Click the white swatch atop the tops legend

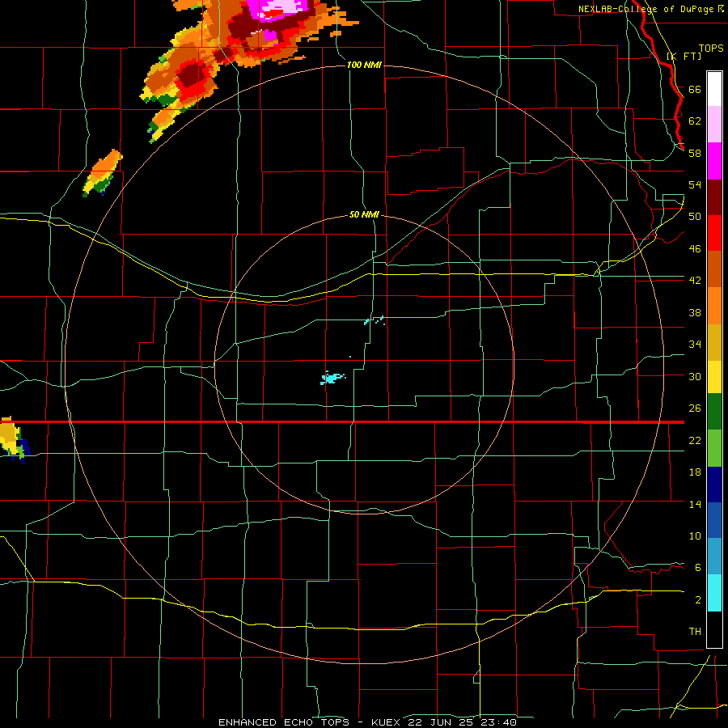[x=714, y=89]
